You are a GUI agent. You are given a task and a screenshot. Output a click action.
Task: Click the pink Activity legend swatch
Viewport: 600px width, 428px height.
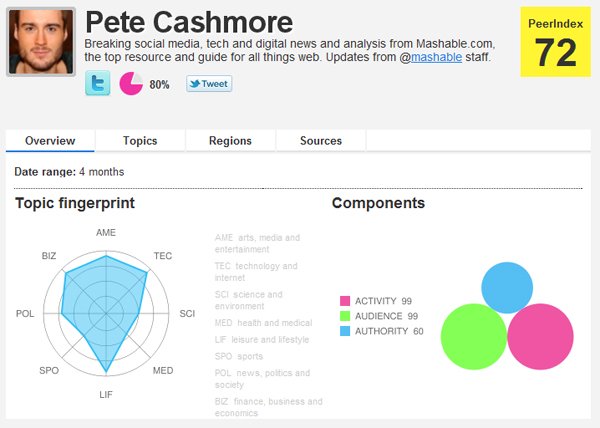coord(345,301)
